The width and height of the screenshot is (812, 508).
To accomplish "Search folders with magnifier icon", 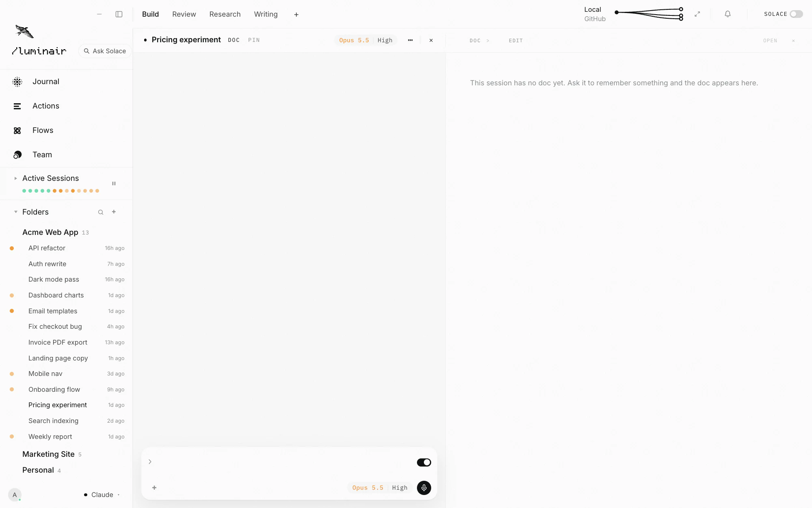I will pyautogui.click(x=101, y=212).
